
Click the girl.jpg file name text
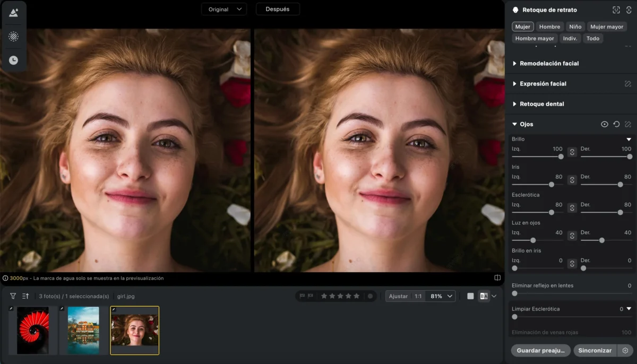click(126, 296)
